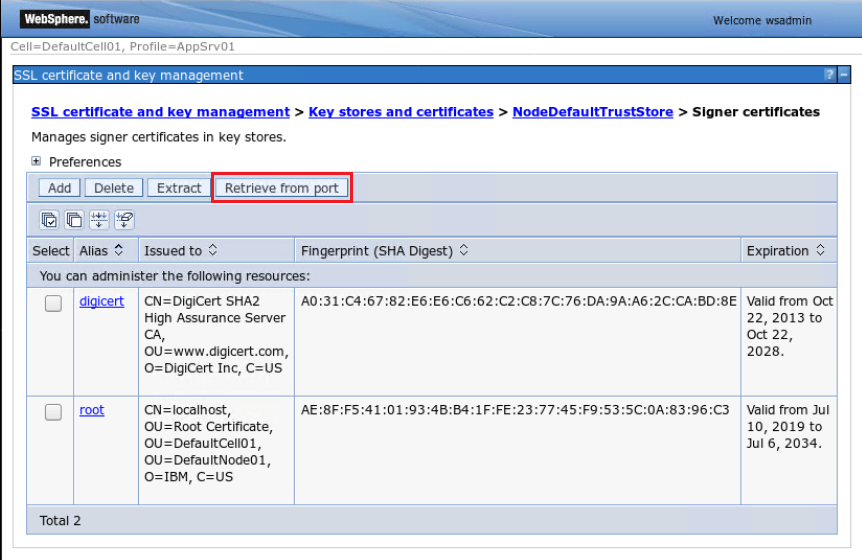Go to the Key stores and certificates breadcrumb
Screen dimensions: 862x560
click(x=401, y=112)
